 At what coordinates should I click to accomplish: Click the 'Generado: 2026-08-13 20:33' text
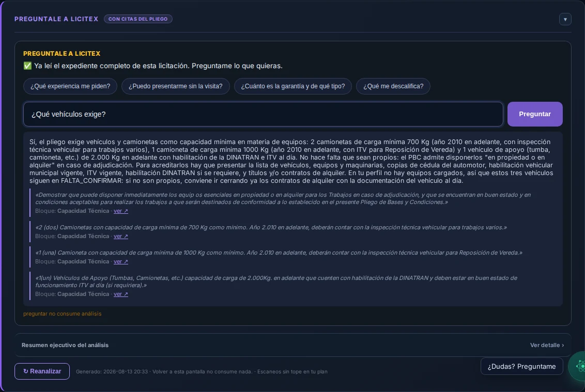tap(112, 371)
